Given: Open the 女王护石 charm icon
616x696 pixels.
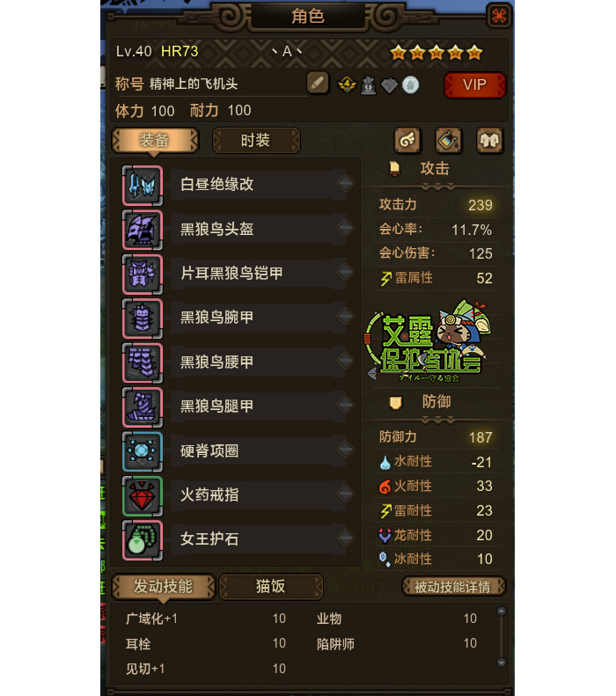Looking at the screenshot, I should [142, 540].
